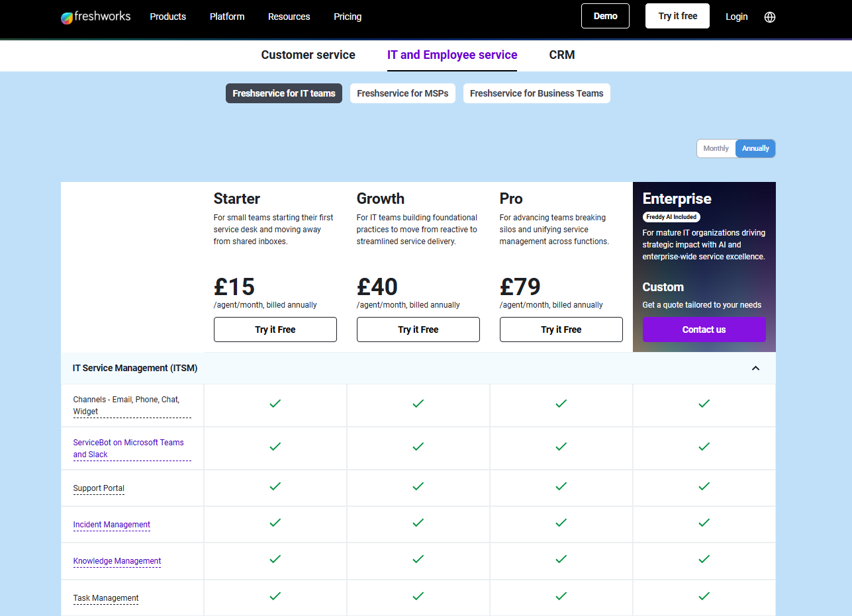Select the IT and Employee service tab
Image resolution: width=852 pixels, height=616 pixels.
[x=452, y=55]
